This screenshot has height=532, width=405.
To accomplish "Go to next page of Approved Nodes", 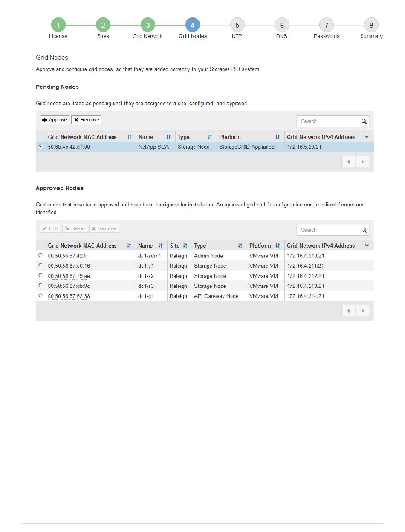I will pos(362,311).
